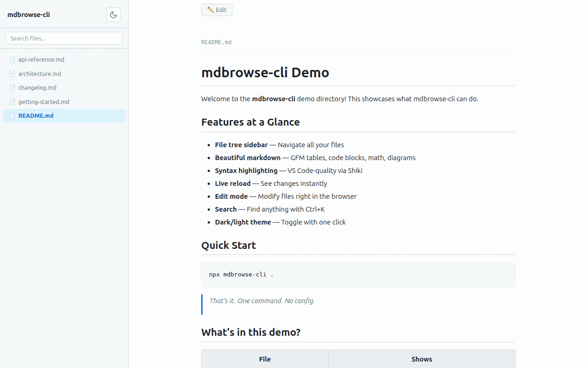Click the file icon beside api-reference.md

tap(12, 59)
